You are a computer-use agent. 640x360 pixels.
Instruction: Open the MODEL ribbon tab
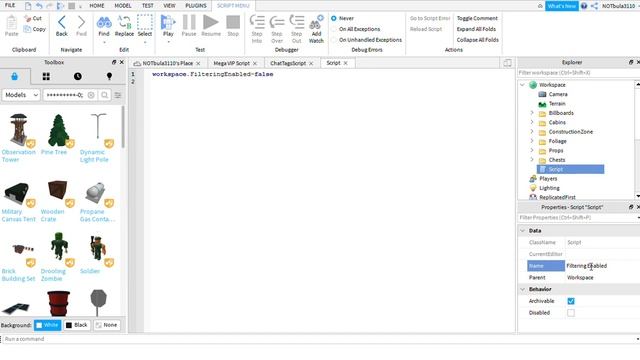pyautogui.click(x=123, y=6)
